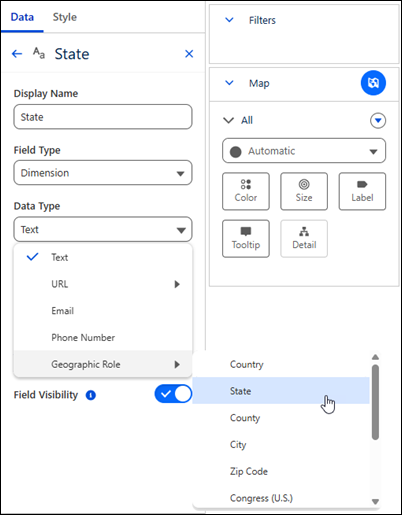The height and width of the screenshot is (515, 402).
Task: Select State geographic role
Action: point(281,391)
